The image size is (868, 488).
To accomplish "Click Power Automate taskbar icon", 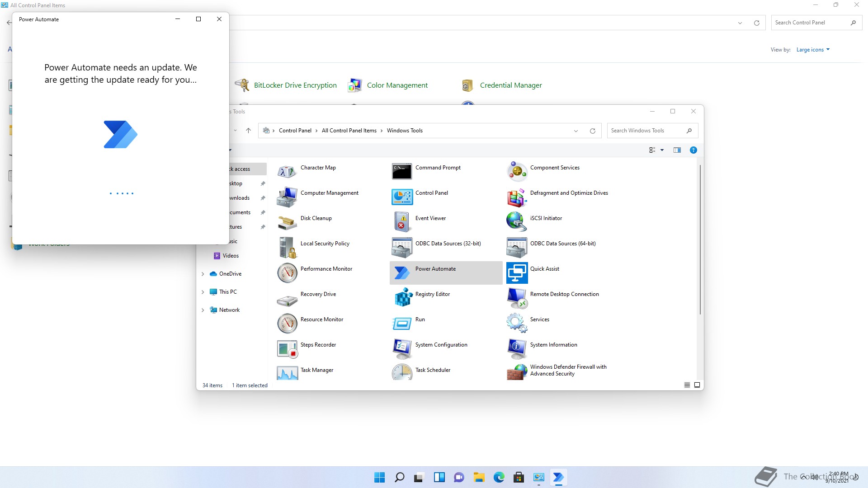I will click(x=558, y=477).
